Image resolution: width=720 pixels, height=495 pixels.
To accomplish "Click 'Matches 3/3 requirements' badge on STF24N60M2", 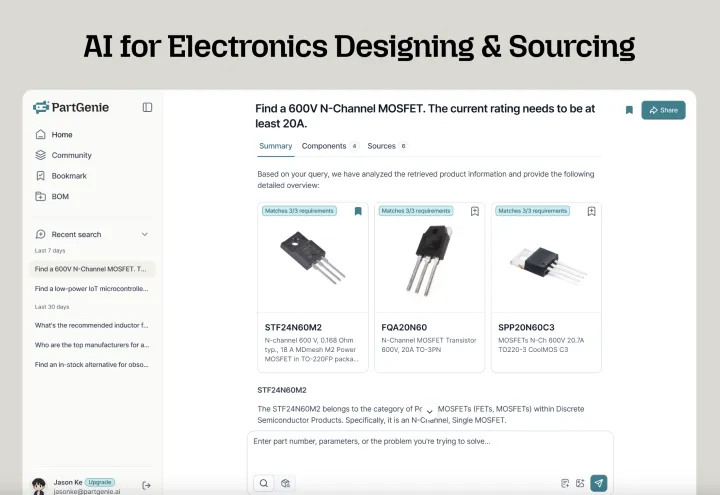I will tap(299, 211).
